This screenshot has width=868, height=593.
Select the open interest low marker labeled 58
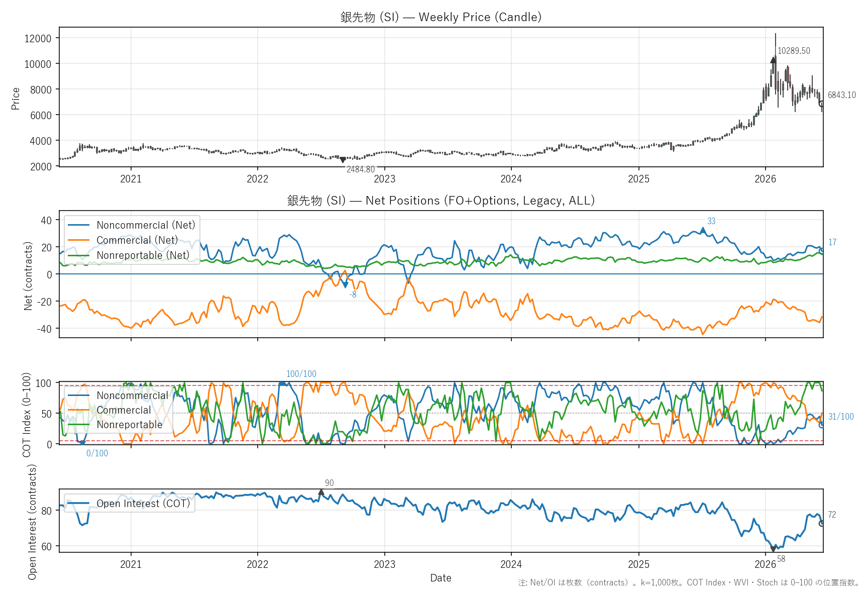(x=774, y=549)
